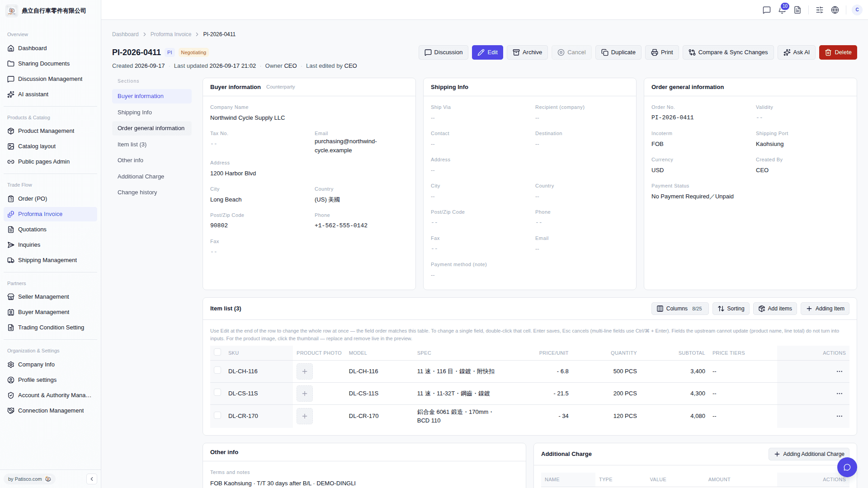Image resolution: width=868 pixels, height=488 pixels.
Task: Select the DL-CH-116 row checkbox
Action: point(217,371)
